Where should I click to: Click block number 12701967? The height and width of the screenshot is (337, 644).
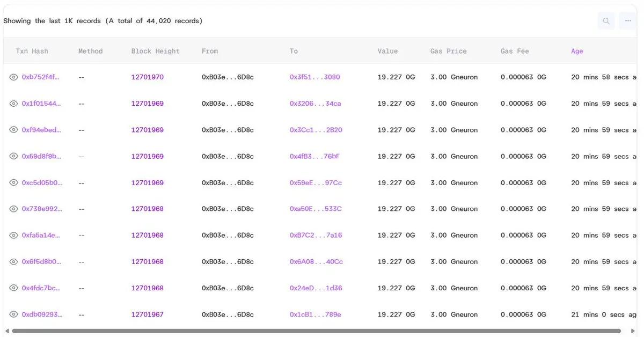(x=148, y=314)
